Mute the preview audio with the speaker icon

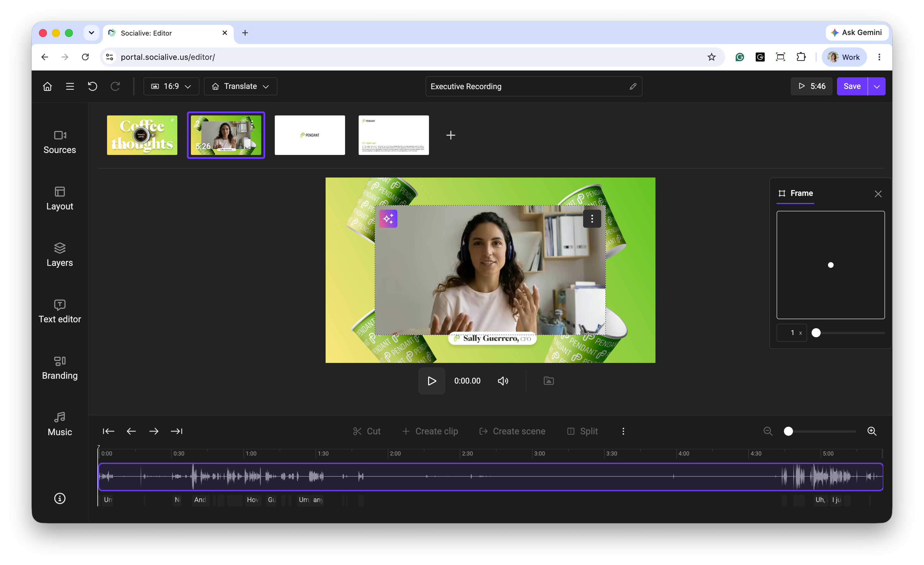click(503, 381)
